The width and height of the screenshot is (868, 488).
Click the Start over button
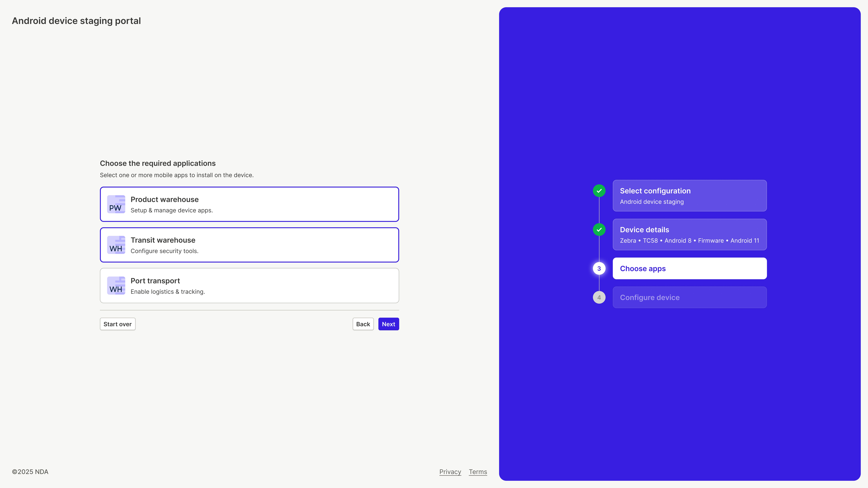117,324
